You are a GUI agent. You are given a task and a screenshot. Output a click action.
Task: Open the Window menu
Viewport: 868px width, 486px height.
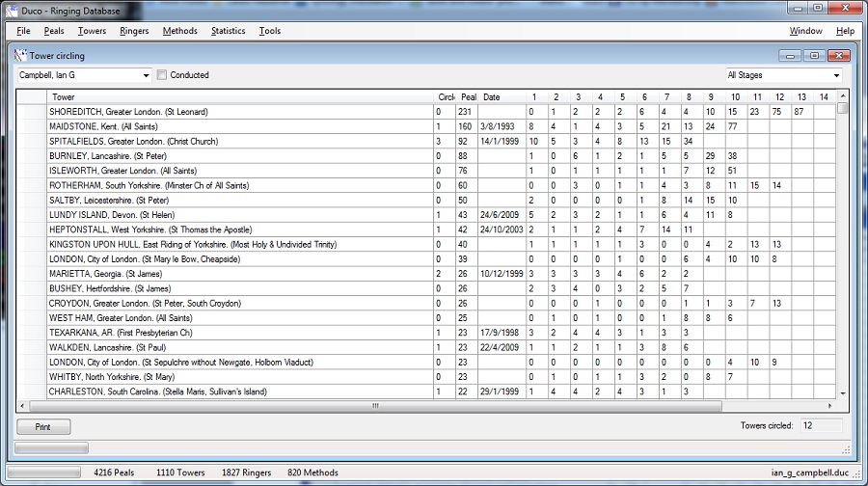point(805,31)
